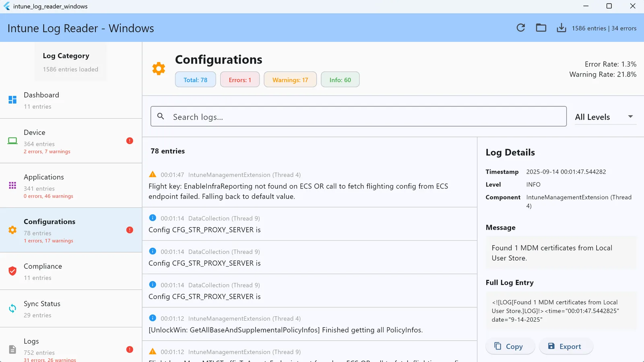The height and width of the screenshot is (362, 644).
Task: Click the All Levels dropdown arrow
Action: 630,117
